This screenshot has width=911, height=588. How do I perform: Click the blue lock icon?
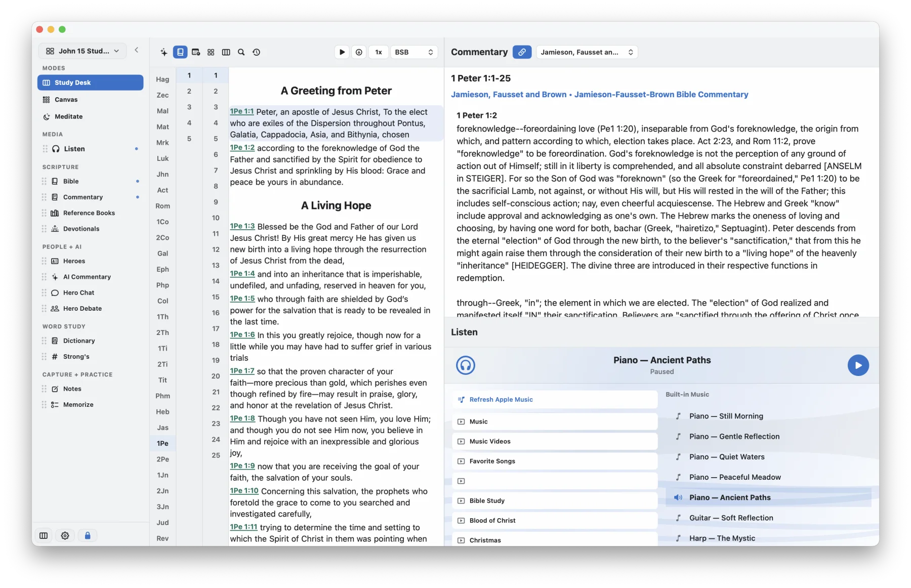tap(88, 535)
